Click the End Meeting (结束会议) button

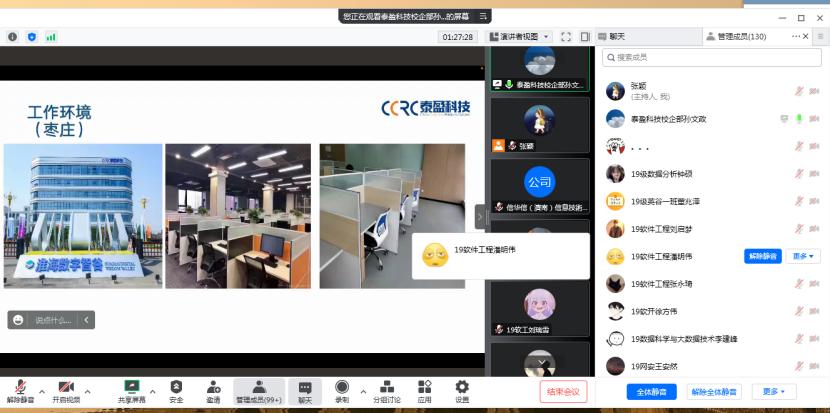(563, 391)
